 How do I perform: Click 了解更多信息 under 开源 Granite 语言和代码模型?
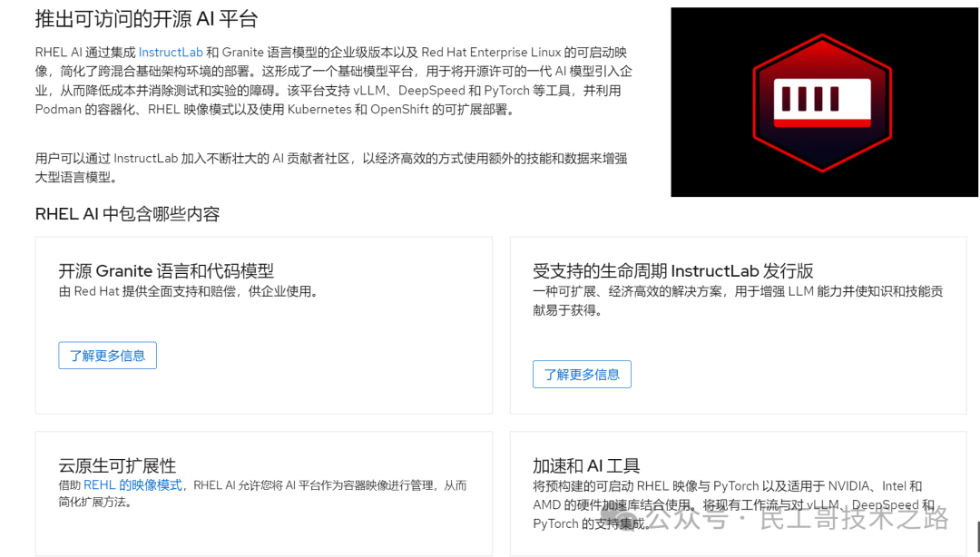click(x=107, y=356)
